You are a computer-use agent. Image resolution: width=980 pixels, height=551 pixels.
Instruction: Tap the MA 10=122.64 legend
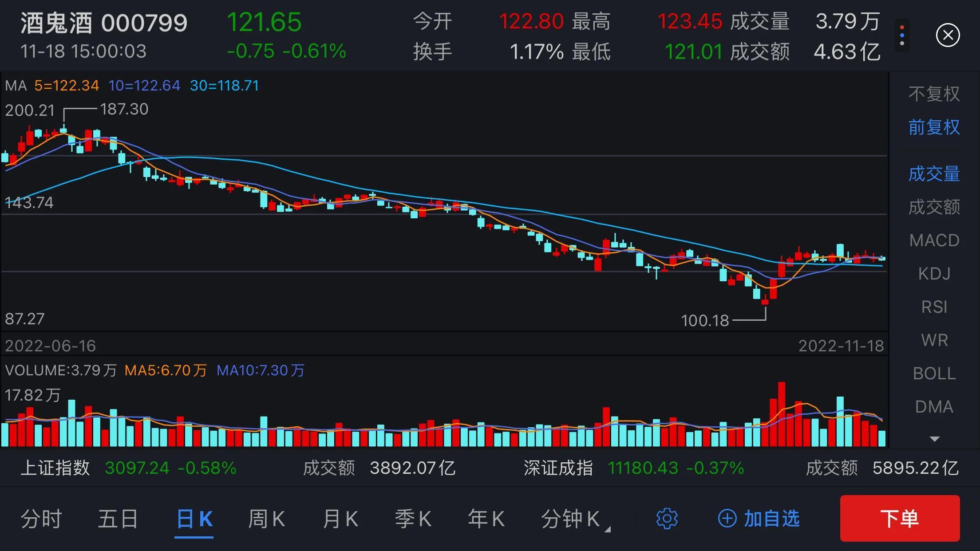(144, 85)
